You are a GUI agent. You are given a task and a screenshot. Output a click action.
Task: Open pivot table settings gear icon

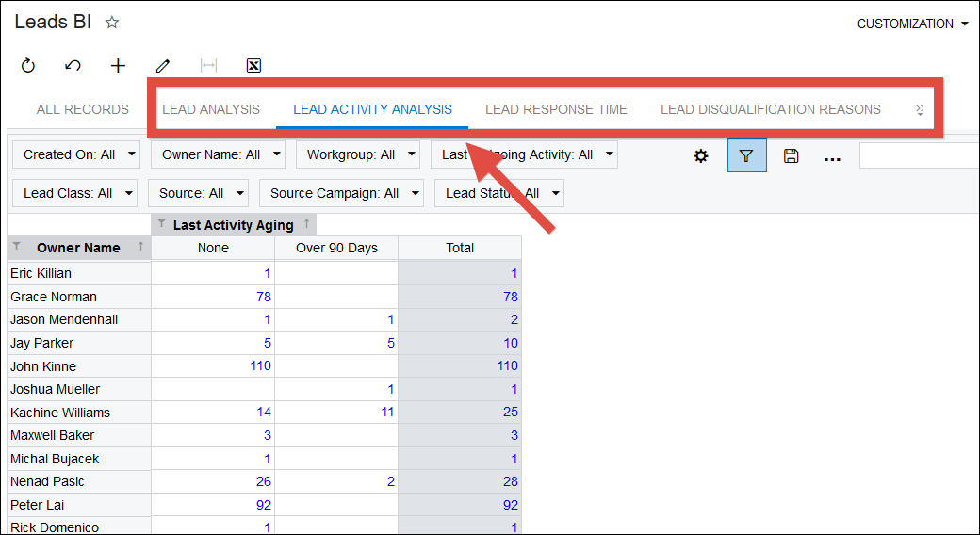(x=700, y=155)
